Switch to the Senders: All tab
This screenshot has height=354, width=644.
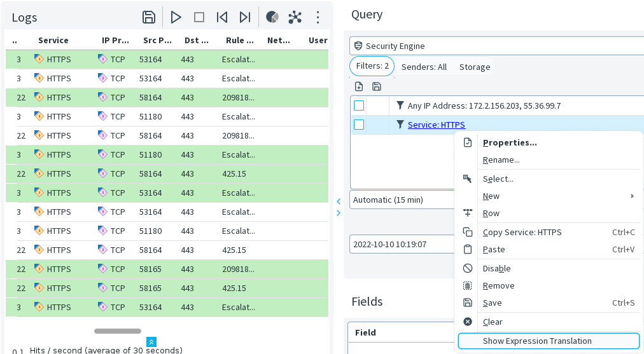[x=424, y=67]
